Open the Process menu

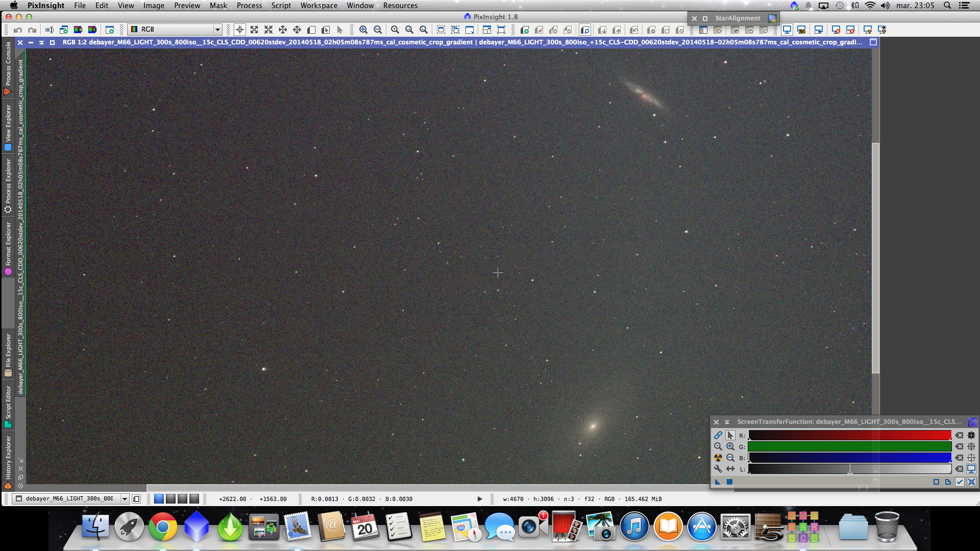(249, 6)
